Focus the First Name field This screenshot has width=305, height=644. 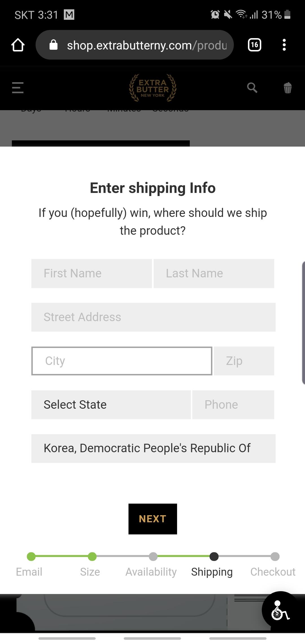click(x=91, y=273)
